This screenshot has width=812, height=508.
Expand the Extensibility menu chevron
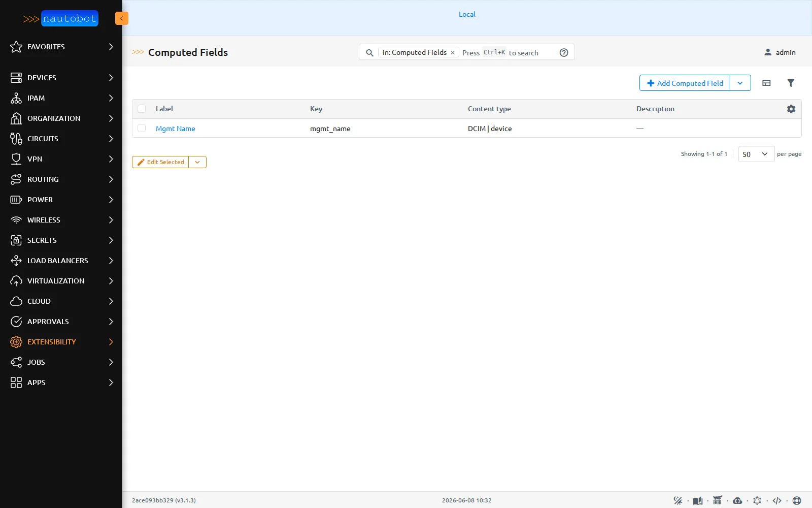(x=111, y=342)
